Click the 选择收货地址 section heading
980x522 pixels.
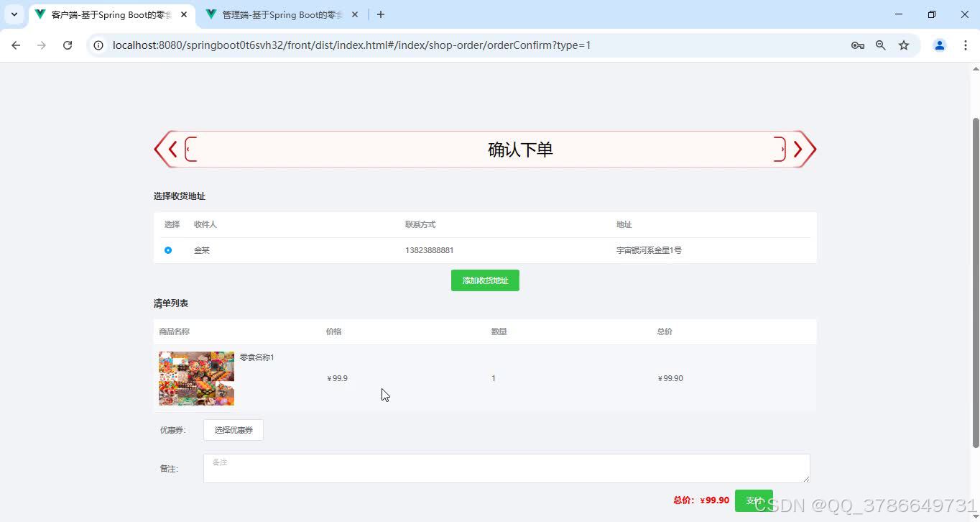coord(180,196)
